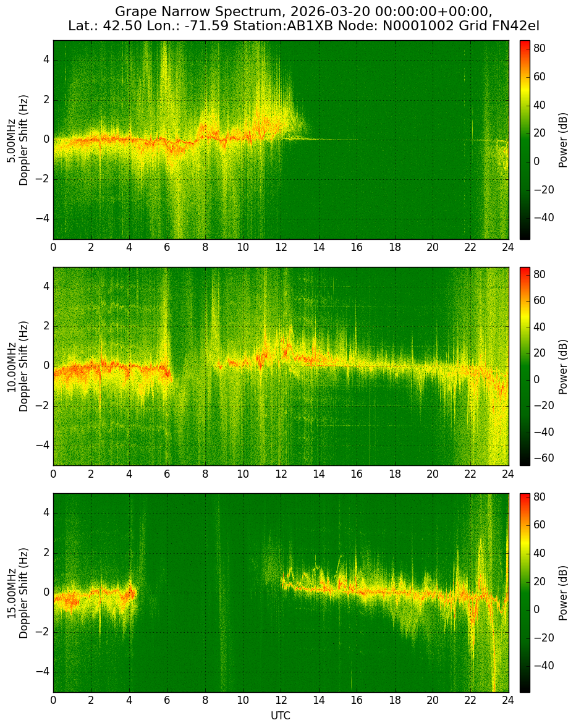Click the Grape Narrow Spectrum title text
576x728 pixels.
[x=304, y=12]
